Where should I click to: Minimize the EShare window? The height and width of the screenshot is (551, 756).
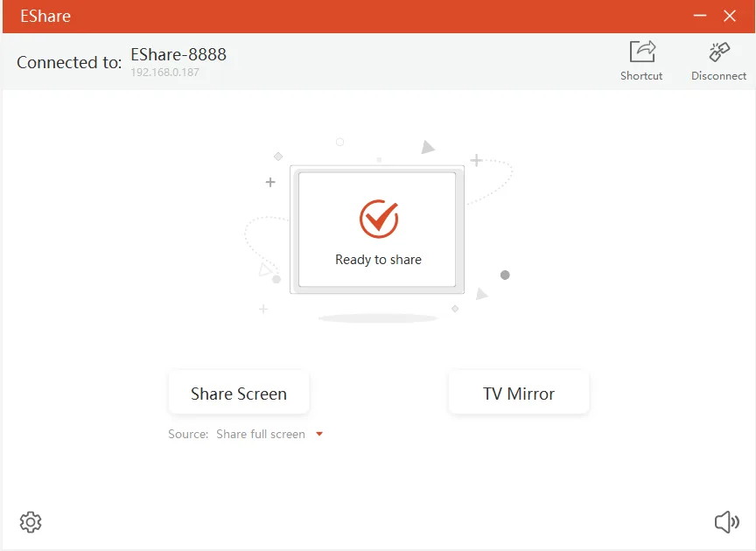700,16
